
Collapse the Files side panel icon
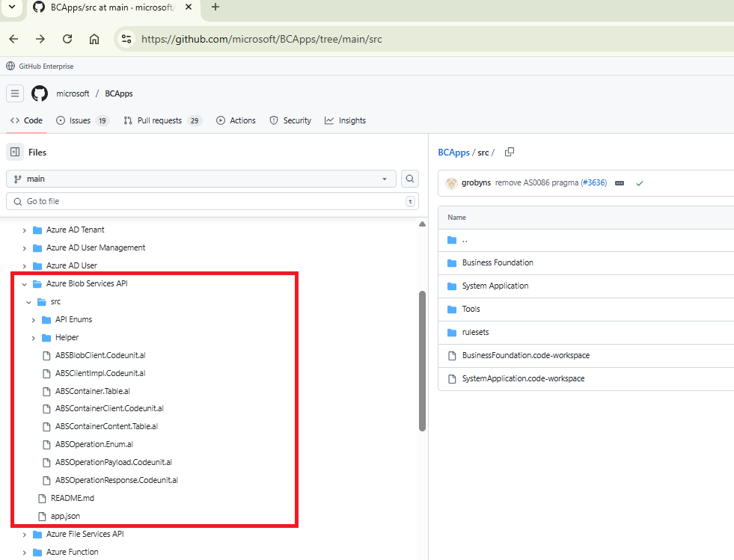pos(15,153)
